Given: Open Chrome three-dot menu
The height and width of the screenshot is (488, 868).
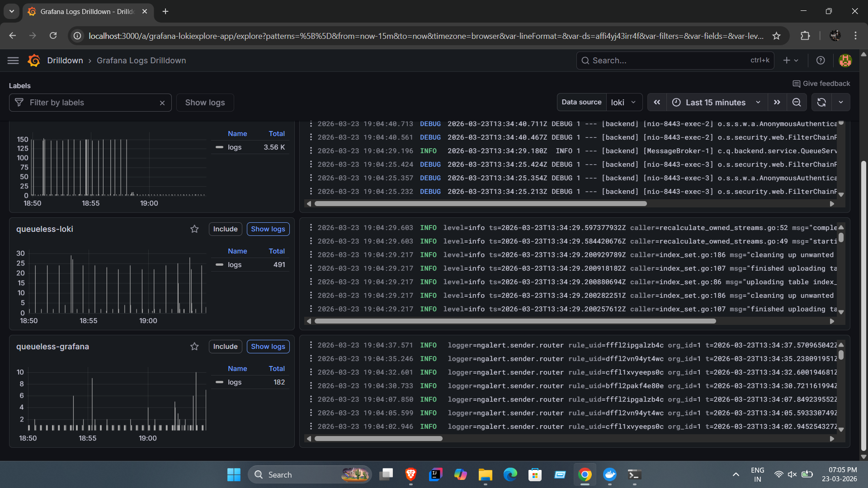Looking at the screenshot, I should point(855,36).
